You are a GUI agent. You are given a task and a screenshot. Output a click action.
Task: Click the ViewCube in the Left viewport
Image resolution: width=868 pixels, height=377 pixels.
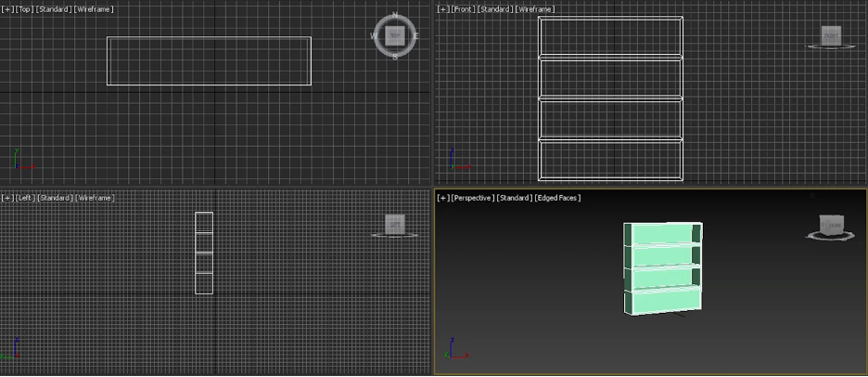pyautogui.click(x=395, y=224)
